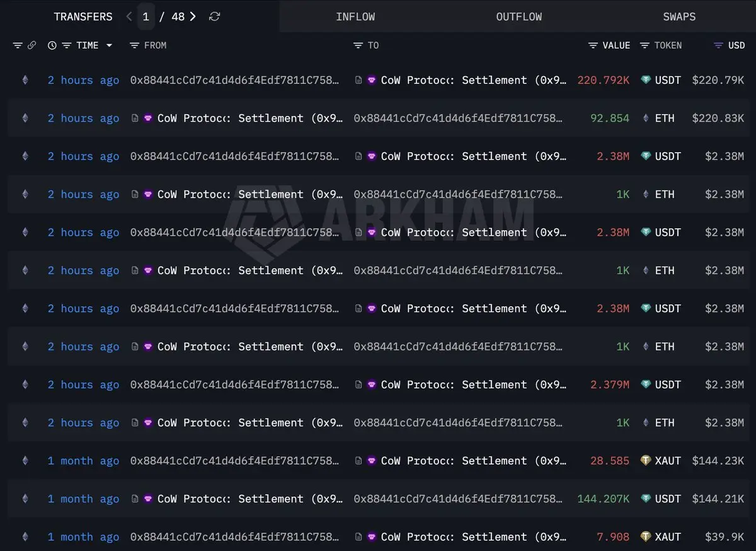Select the value 92.854
The width and height of the screenshot is (756, 551).
click(610, 118)
